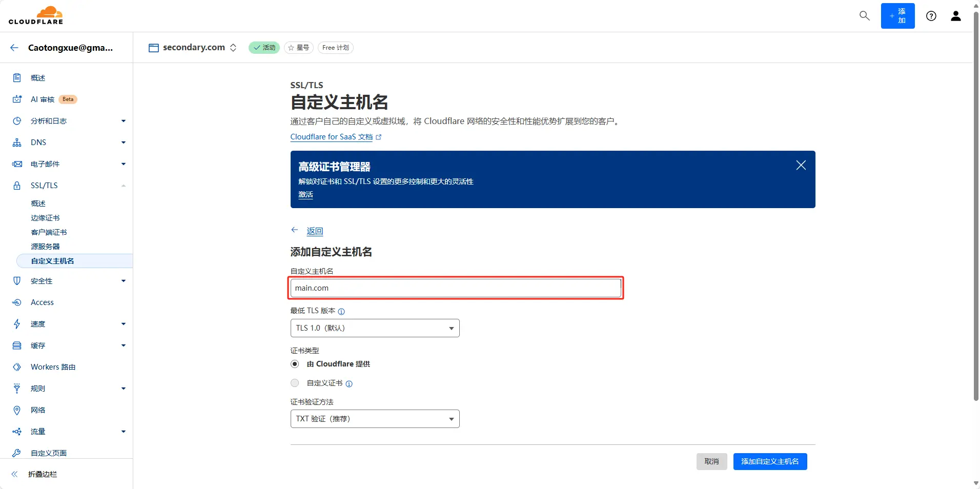980x489 pixels.
Task: Click the Access arrow-circle icon
Action: coord(17,302)
